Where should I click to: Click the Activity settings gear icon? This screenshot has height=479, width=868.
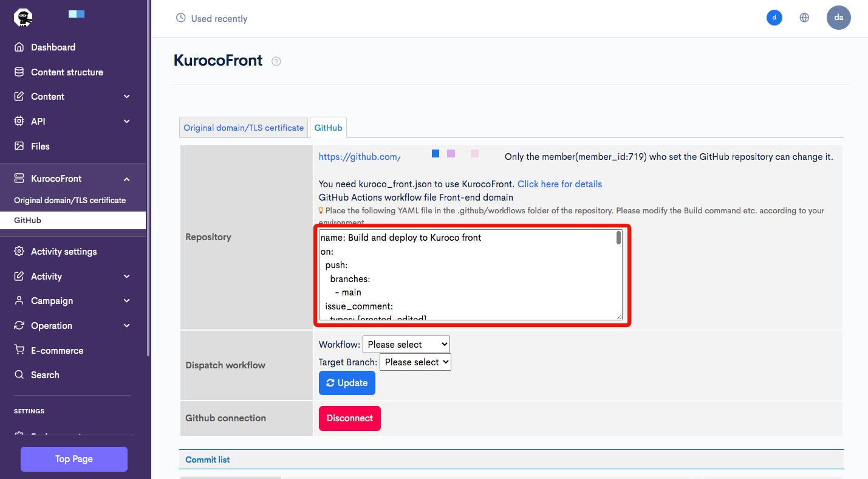tap(19, 252)
